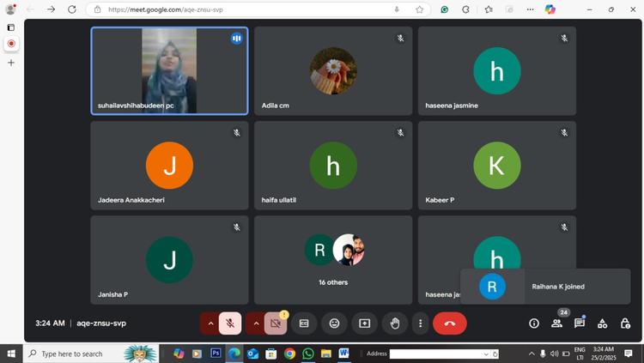Open the activities panel icon

[x=602, y=324]
